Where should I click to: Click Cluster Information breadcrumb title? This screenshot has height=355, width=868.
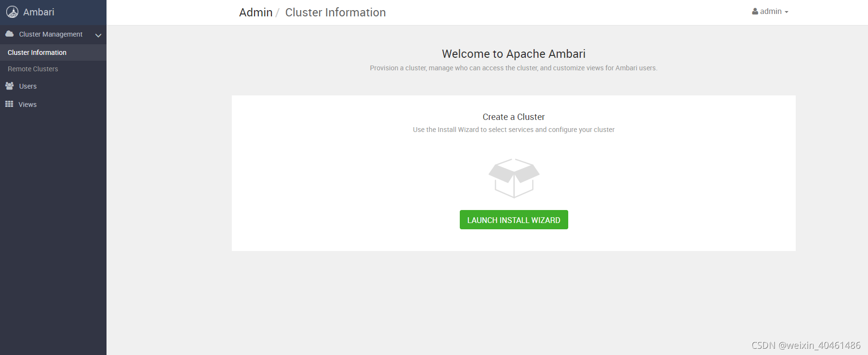click(x=335, y=13)
